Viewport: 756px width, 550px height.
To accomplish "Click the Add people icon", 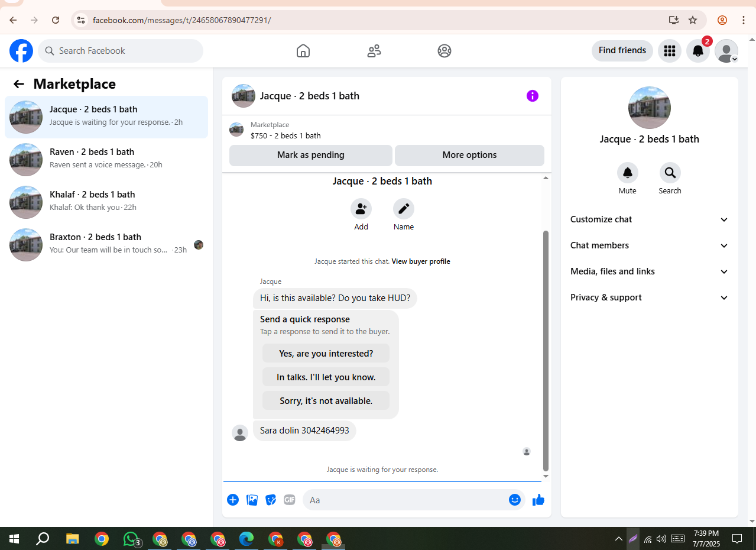I will [361, 209].
